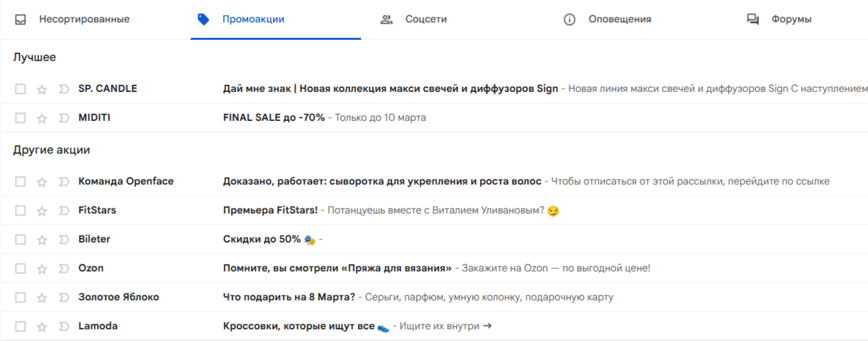Mark Золотое Яблоко email as important
Viewport: 868px width, 341px height.
click(x=63, y=298)
